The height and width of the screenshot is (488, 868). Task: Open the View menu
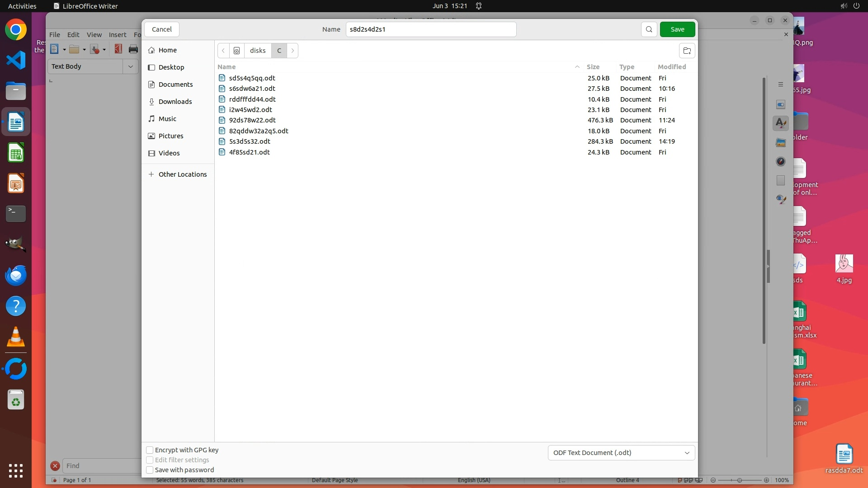click(x=94, y=35)
